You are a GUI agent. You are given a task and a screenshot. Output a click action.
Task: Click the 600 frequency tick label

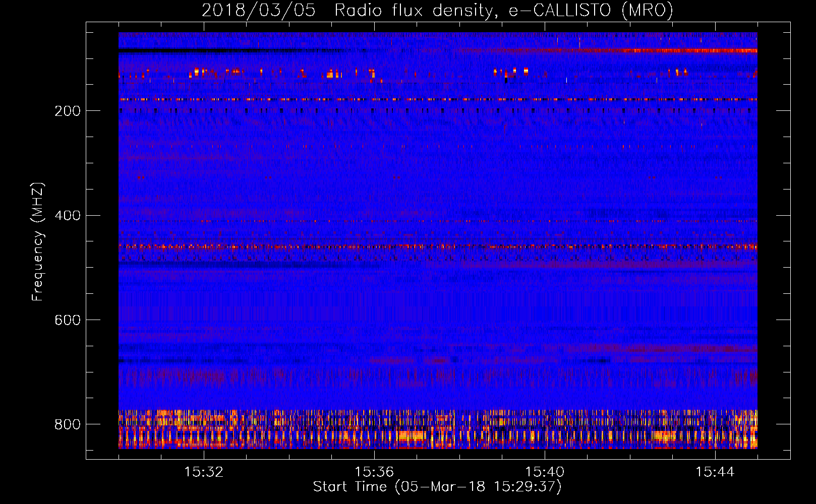pos(68,321)
